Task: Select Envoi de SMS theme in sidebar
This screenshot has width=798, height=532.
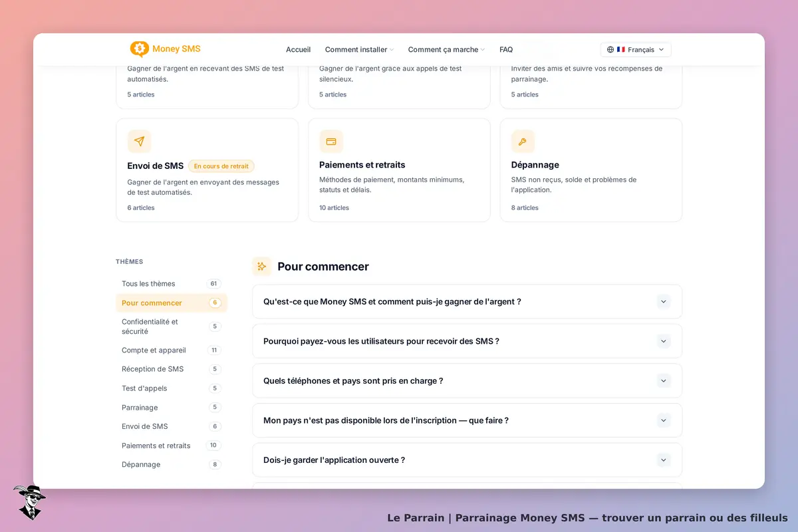Action: [x=172, y=426]
